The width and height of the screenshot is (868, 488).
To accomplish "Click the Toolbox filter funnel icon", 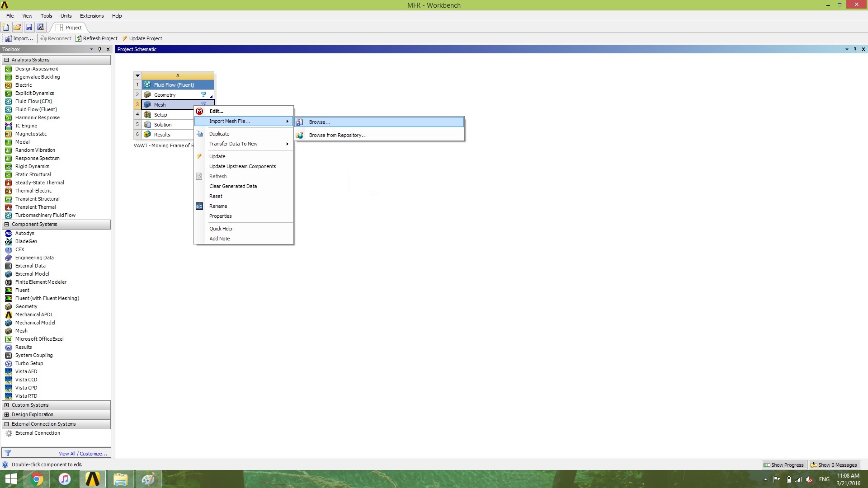I will [x=8, y=453].
